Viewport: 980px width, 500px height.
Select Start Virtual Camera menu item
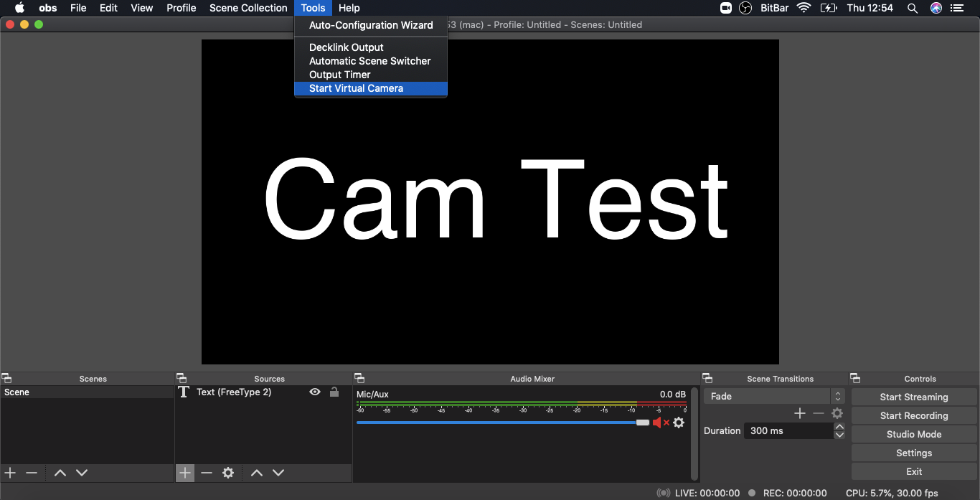pos(371,88)
